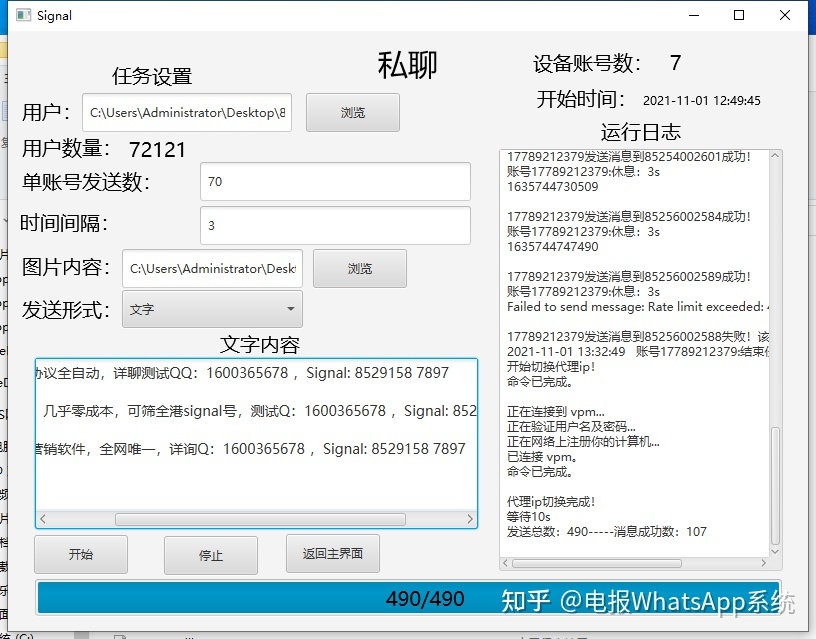Click the log line 正在验证用户名及密码...
The image size is (816, 639).
[x=571, y=427]
